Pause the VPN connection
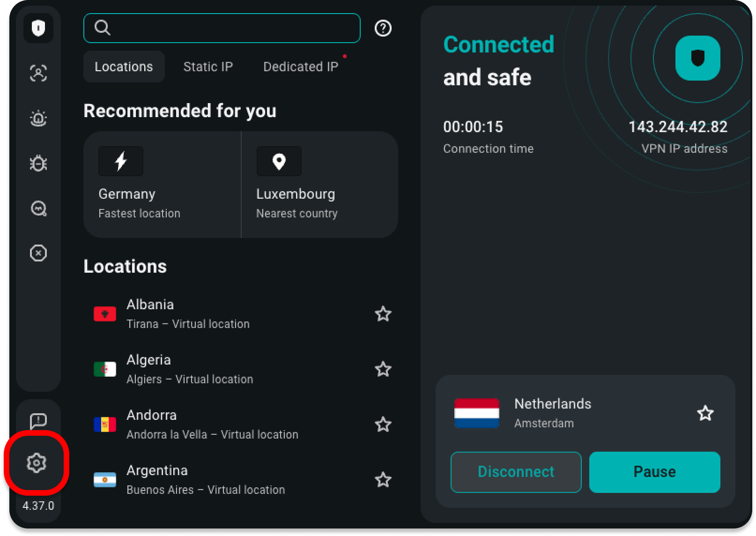Image resolution: width=756 pixels, height=536 pixels. click(x=654, y=472)
